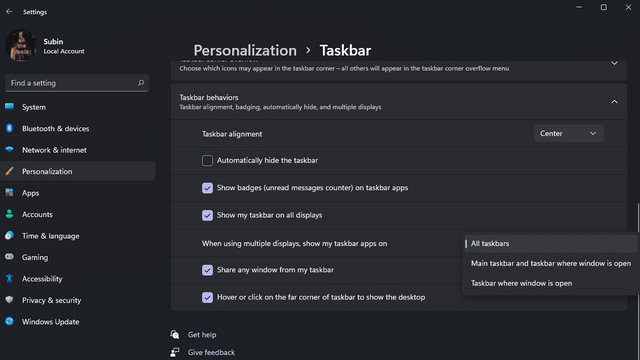
Task: Expand the taskbar corner overflow section
Action: point(614,63)
